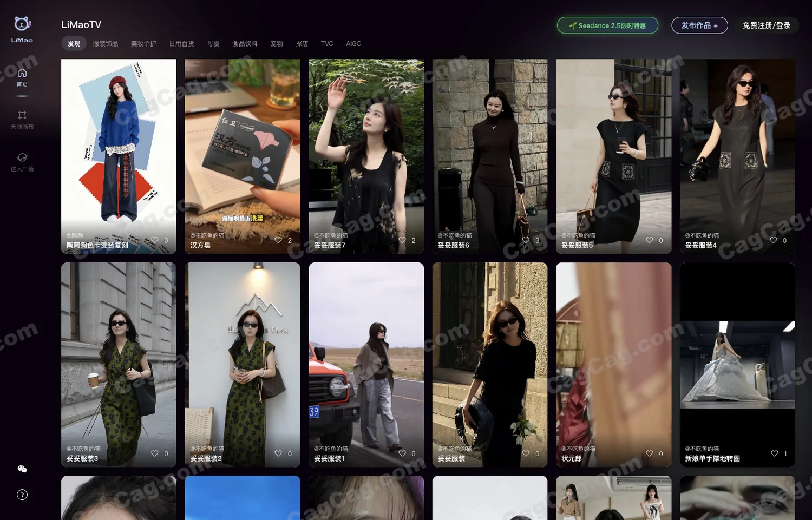This screenshot has height=520, width=812.
Task: Like the 汉方皂 video
Action: 278,240
